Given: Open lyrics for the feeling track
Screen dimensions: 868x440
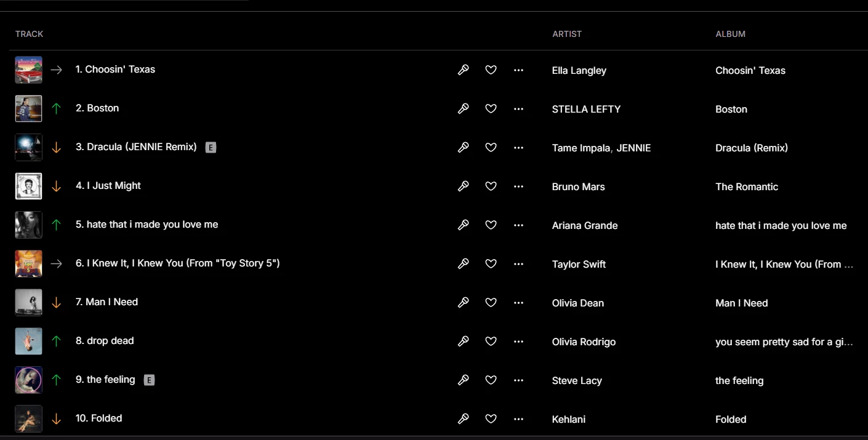Looking at the screenshot, I should point(464,380).
